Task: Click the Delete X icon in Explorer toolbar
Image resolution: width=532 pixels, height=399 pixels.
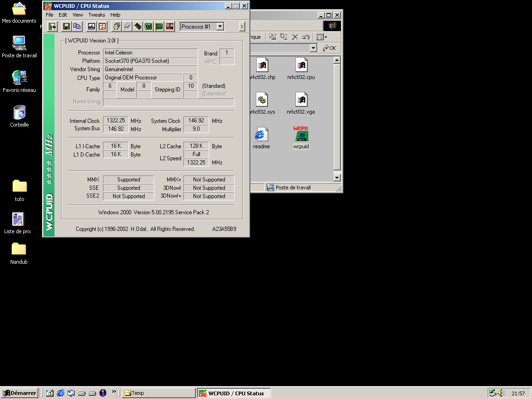Action: pos(295,37)
